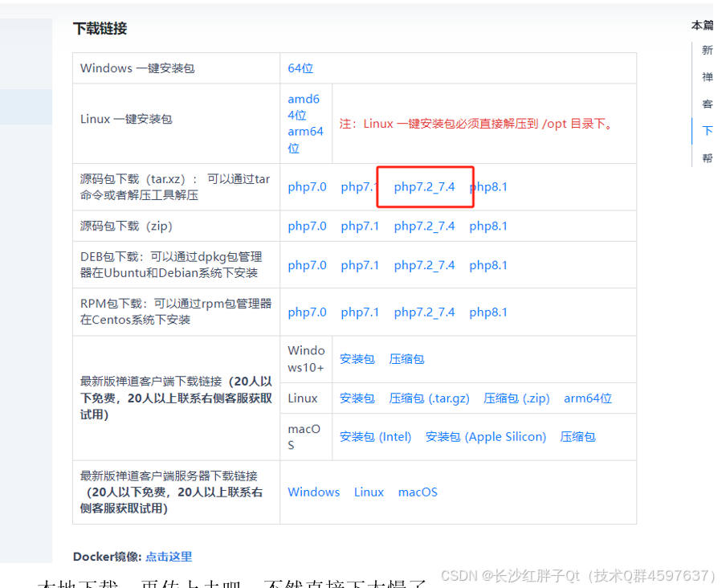Click php8.1 in the DEB package row
Image resolution: width=726 pixels, height=588 pixels.
pyautogui.click(x=488, y=266)
